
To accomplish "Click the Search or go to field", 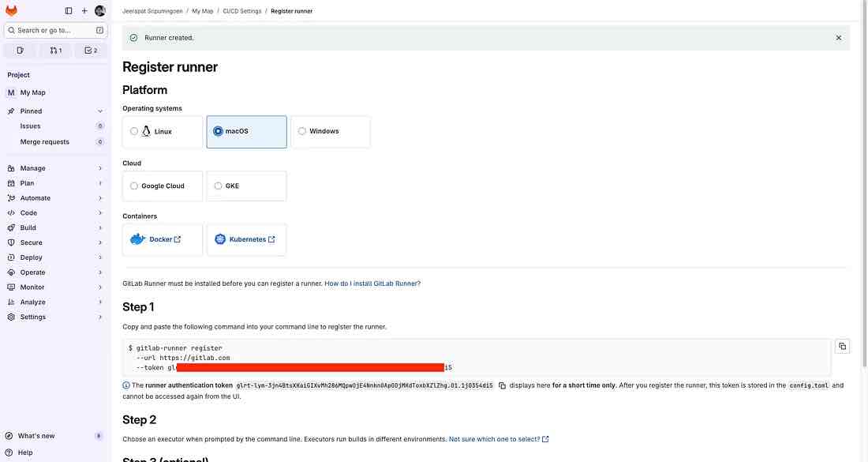I will [55, 31].
